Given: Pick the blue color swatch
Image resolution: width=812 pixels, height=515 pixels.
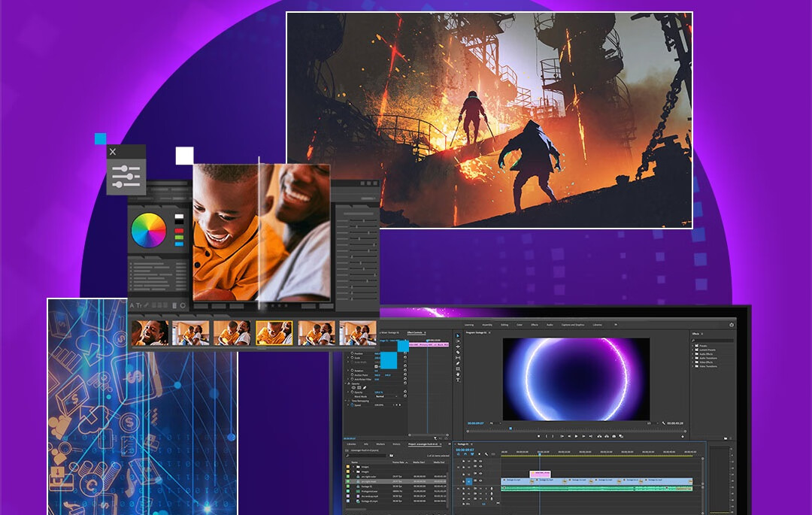Looking at the screenshot, I should pyautogui.click(x=179, y=244).
